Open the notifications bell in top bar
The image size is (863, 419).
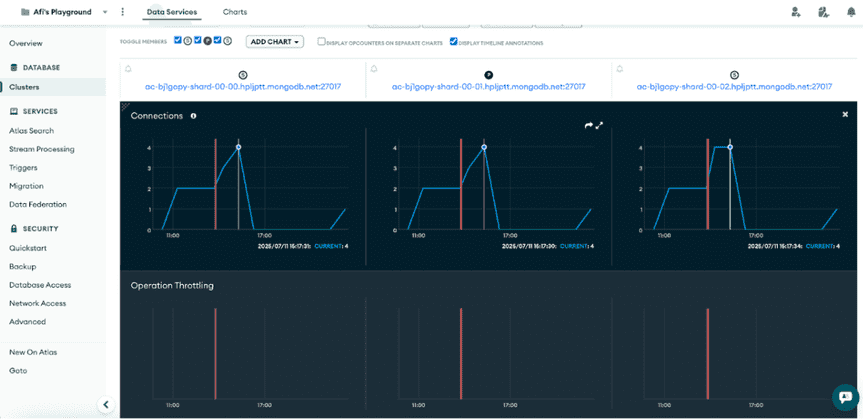(851, 12)
